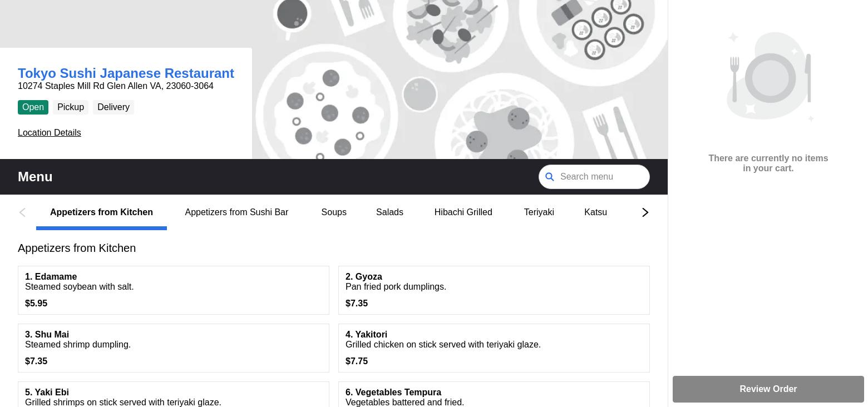Click the magnifying glass search icon
The width and height of the screenshot is (868, 407).
coord(550,177)
